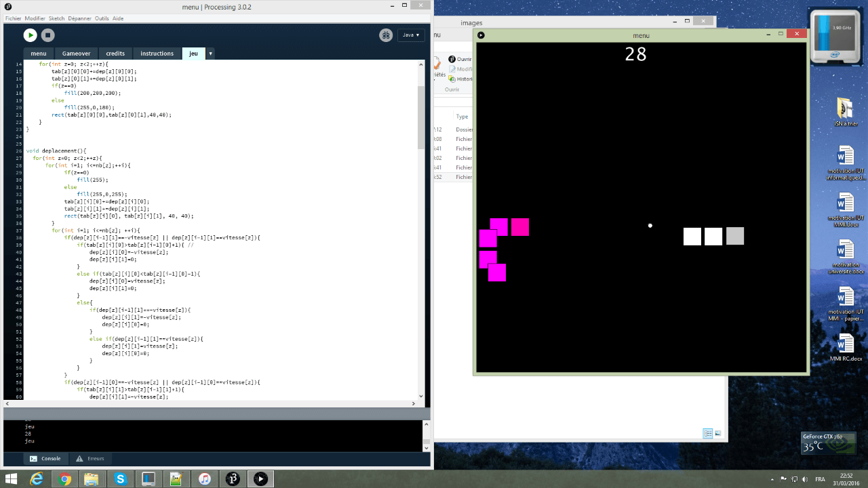
Task: Switch to the instructions tab
Action: coord(157,54)
